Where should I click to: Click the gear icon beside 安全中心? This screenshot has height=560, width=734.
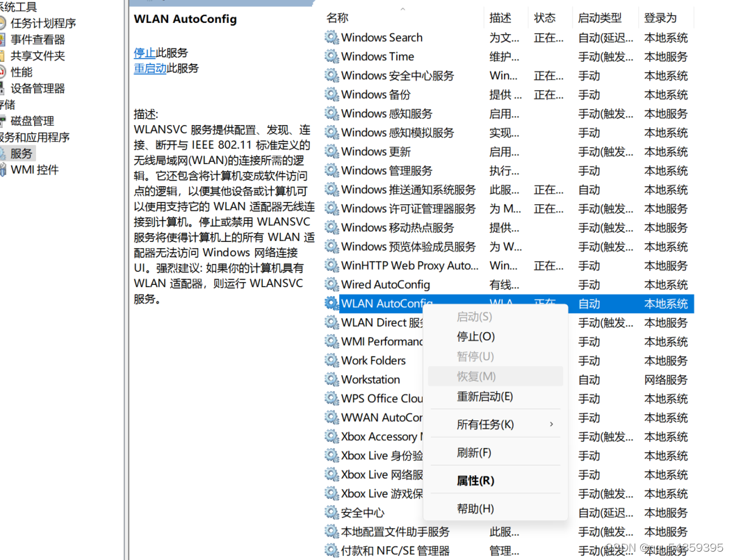pyautogui.click(x=332, y=513)
